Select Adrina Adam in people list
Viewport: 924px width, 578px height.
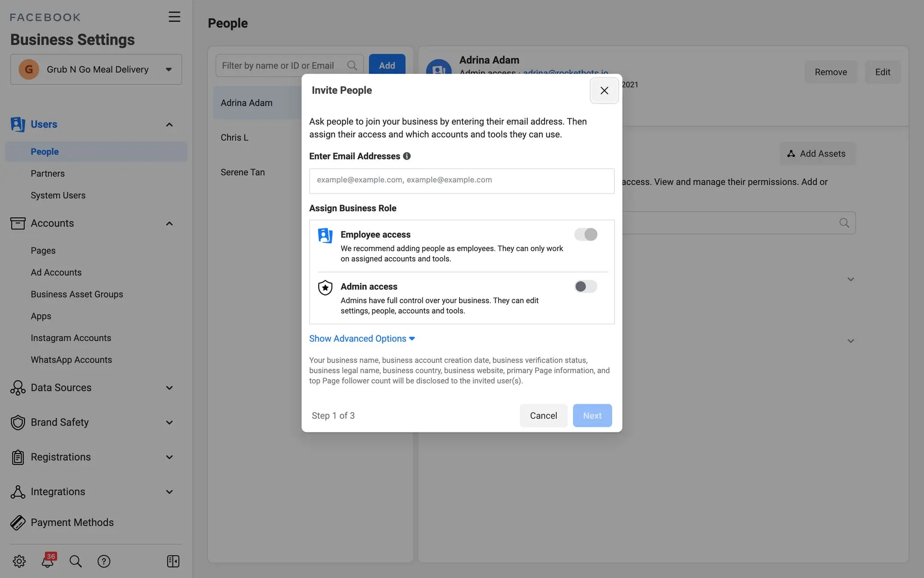point(257,103)
